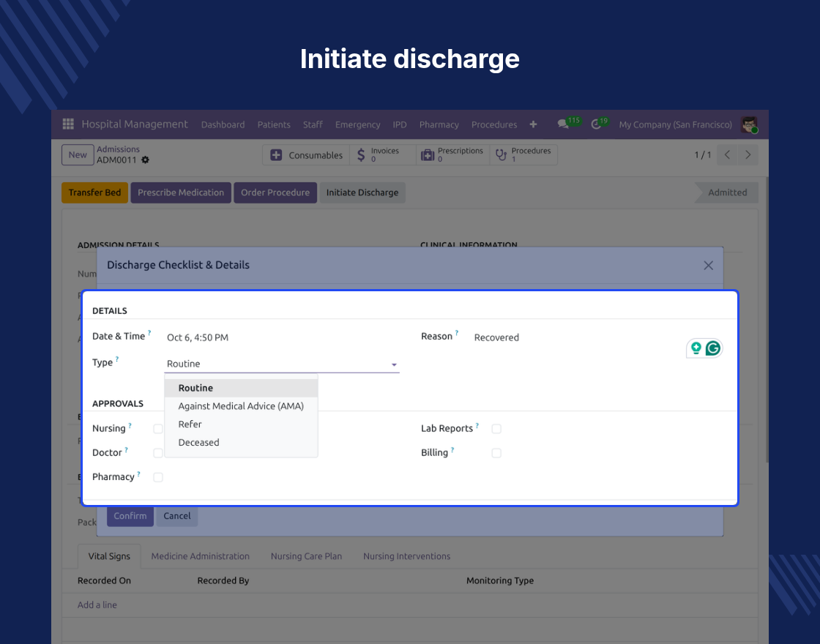
Task: Click the Transfer Bed button
Action: pos(94,192)
